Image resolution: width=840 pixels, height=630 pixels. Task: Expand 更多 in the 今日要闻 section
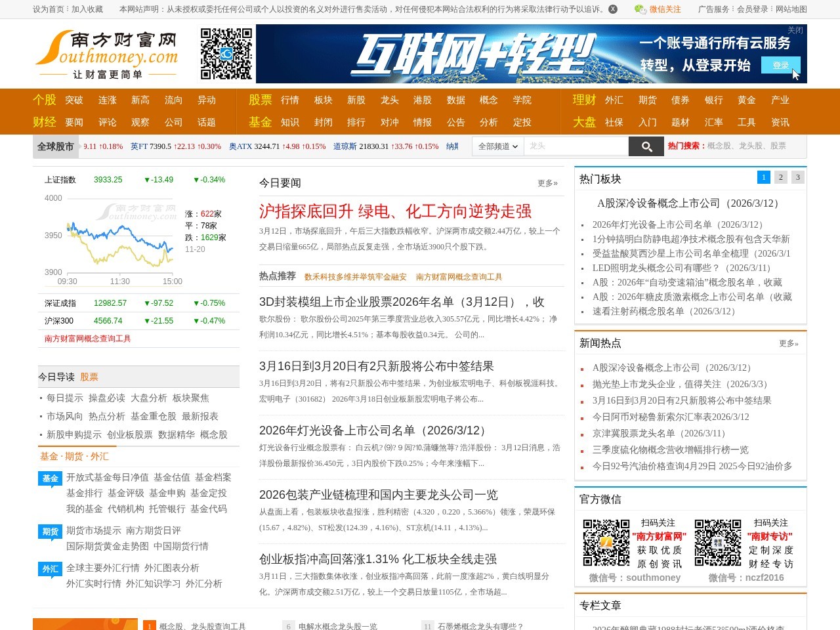click(x=547, y=182)
